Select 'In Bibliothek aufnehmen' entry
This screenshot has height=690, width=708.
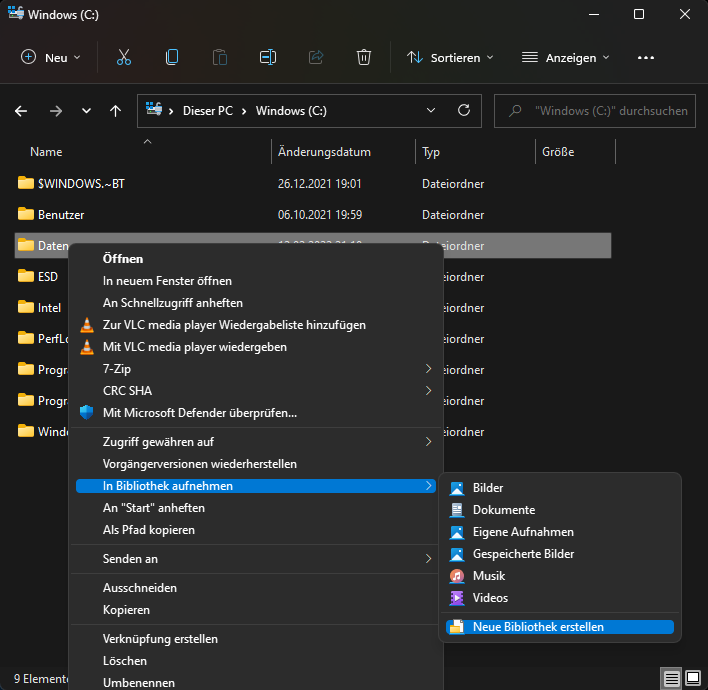[x=256, y=486]
